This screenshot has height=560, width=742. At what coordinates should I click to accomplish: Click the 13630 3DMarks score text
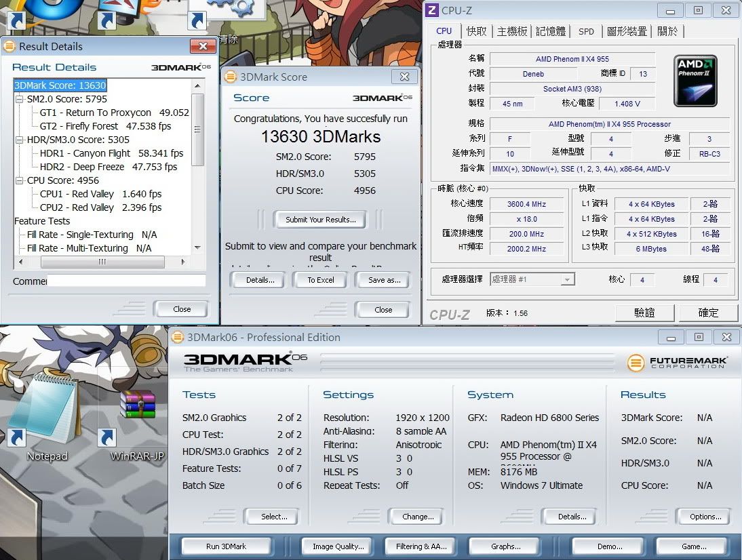click(321, 137)
